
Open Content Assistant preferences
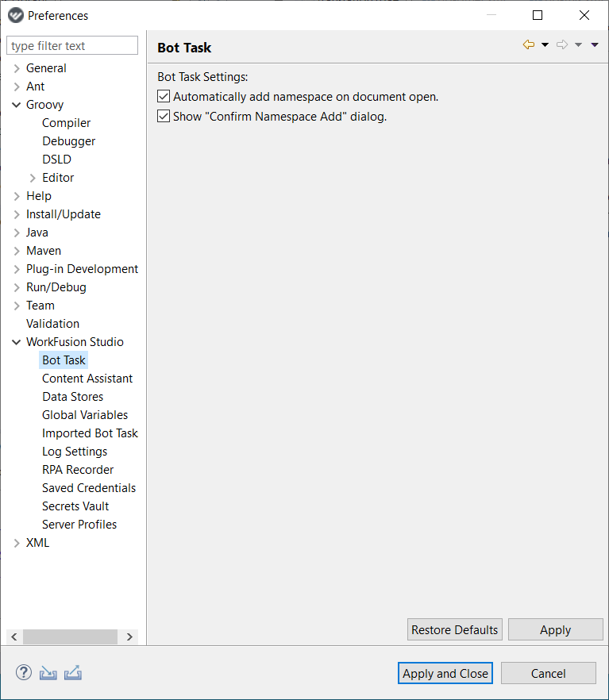click(x=87, y=379)
